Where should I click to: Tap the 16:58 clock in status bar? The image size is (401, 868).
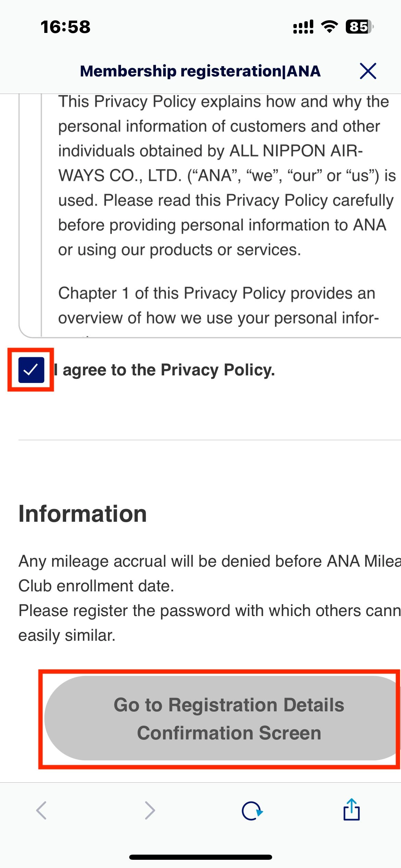(x=65, y=27)
